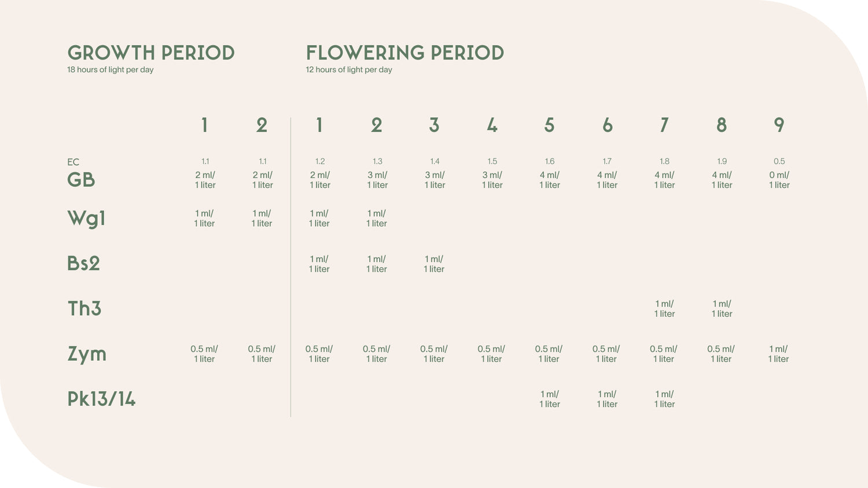Select the Th3 row label

pyautogui.click(x=84, y=308)
